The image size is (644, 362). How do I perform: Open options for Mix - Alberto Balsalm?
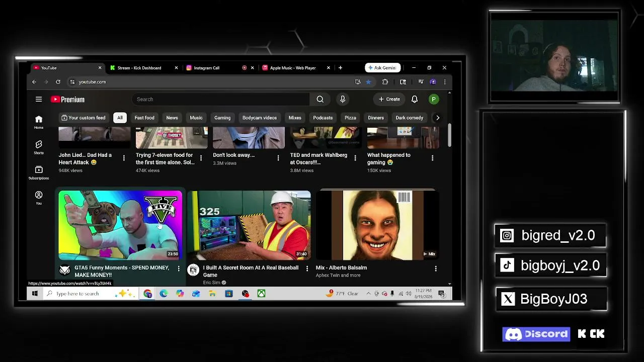coord(436,269)
